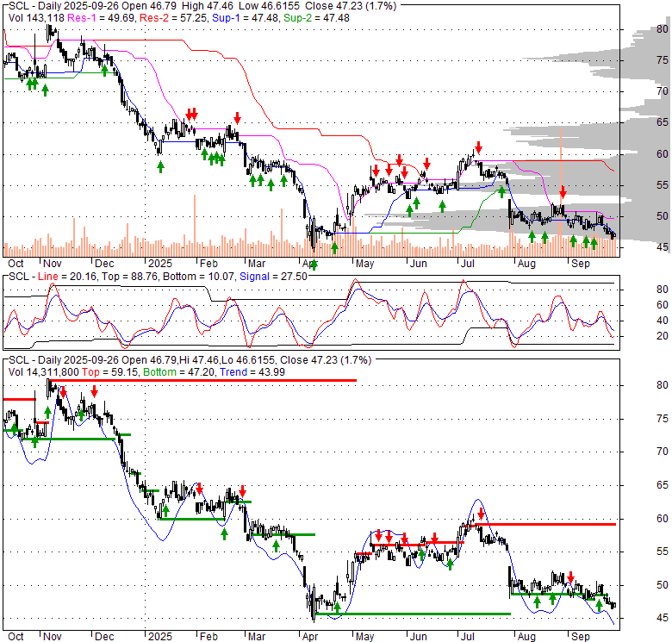Screen dimensions: 672x642
Task: Click the green Bottom = 47.20 label
Action: tap(178, 372)
